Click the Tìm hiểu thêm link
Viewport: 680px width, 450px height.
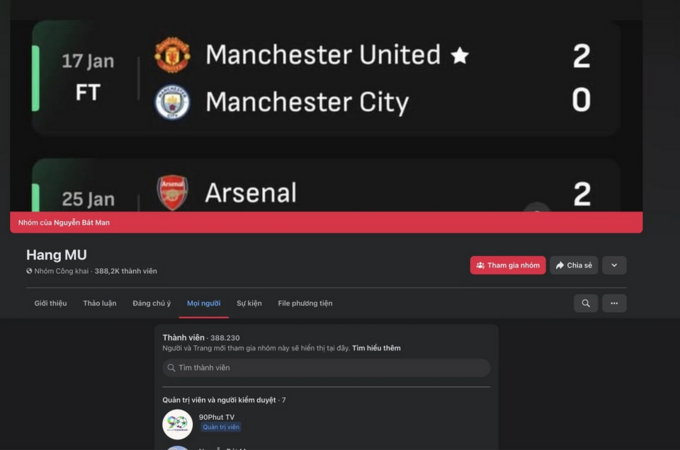(x=376, y=348)
